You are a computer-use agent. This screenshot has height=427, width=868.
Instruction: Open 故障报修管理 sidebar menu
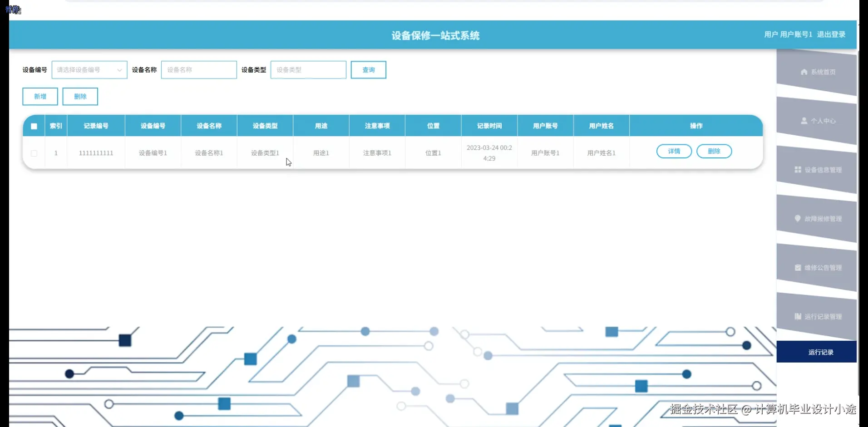point(817,219)
